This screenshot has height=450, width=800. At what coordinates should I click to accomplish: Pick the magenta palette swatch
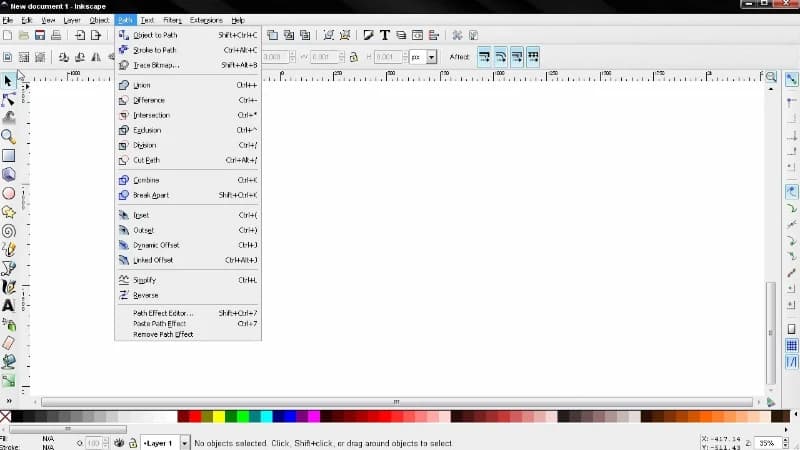pyautogui.click(x=314, y=416)
